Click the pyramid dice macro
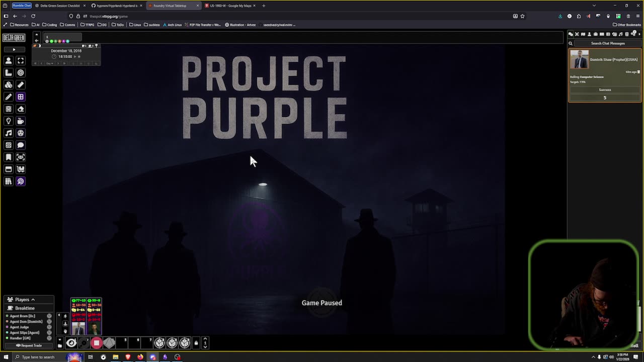644x362 pixels. [x=109, y=343]
